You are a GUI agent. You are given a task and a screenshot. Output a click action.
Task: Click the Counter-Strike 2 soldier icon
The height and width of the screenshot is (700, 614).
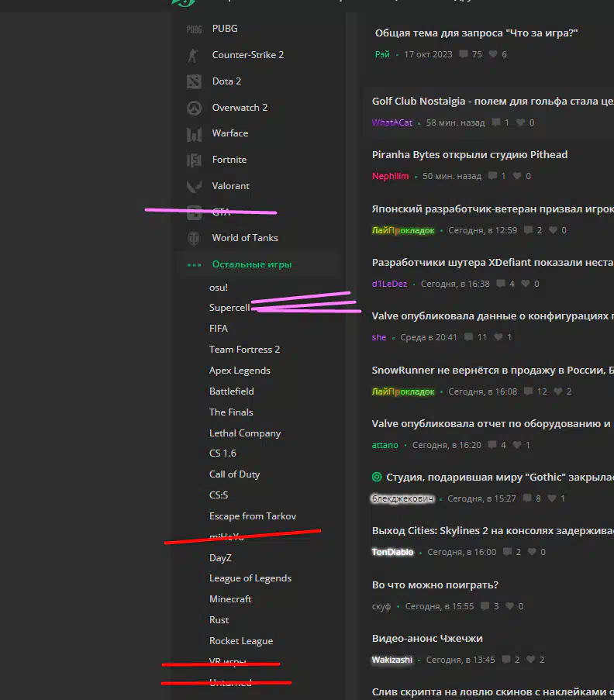pos(193,55)
